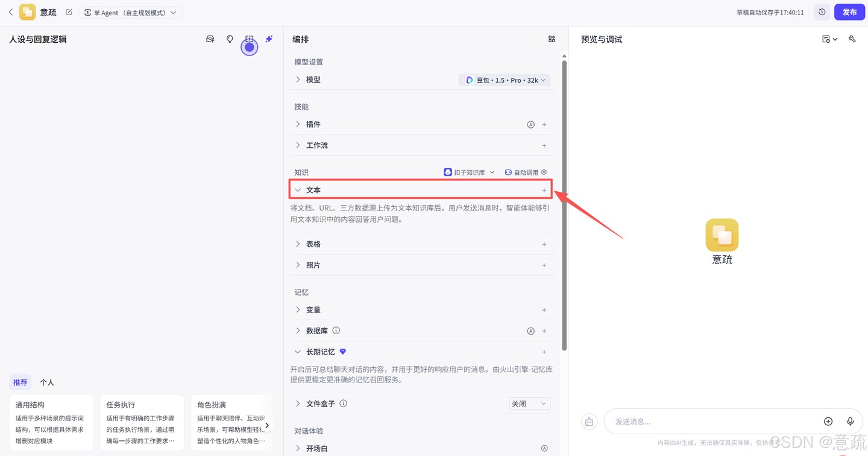Click the 意疏 agent icon in top bar
The image size is (868, 456).
pyautogui.click(x=27, y=12)
